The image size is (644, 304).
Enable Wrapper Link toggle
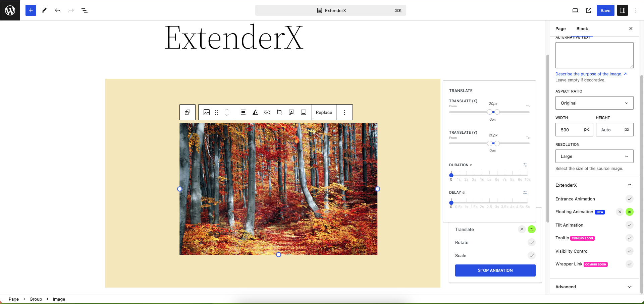tap(630, 264)
